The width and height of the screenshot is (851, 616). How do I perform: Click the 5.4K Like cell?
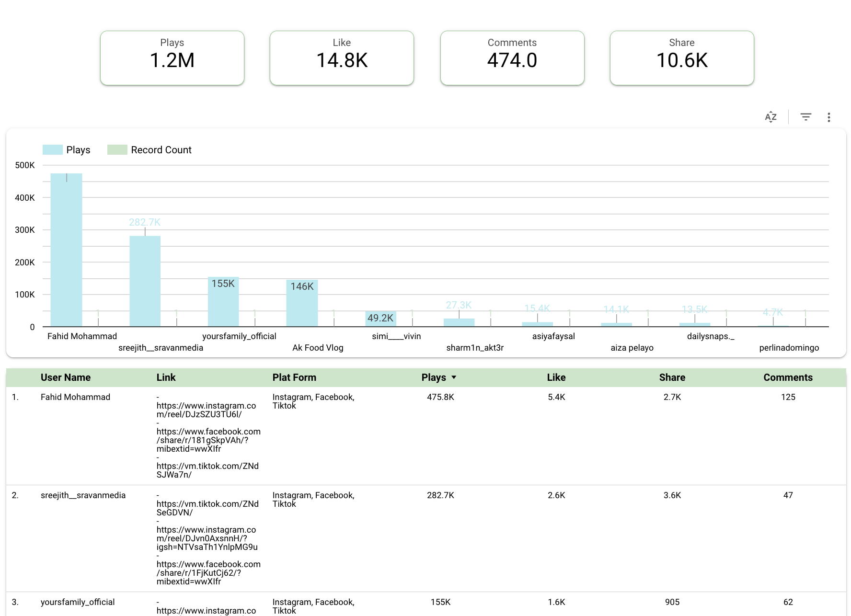[x=556, y=397]
